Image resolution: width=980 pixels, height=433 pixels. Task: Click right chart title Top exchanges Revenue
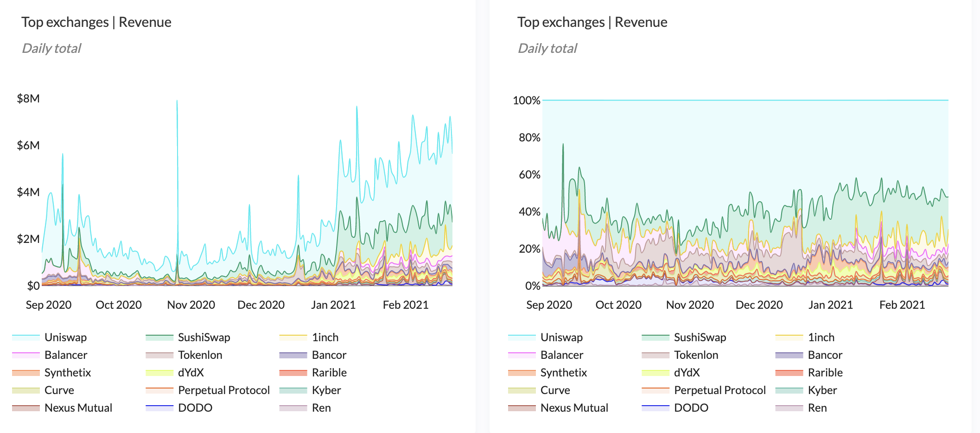tap(592, 22)
